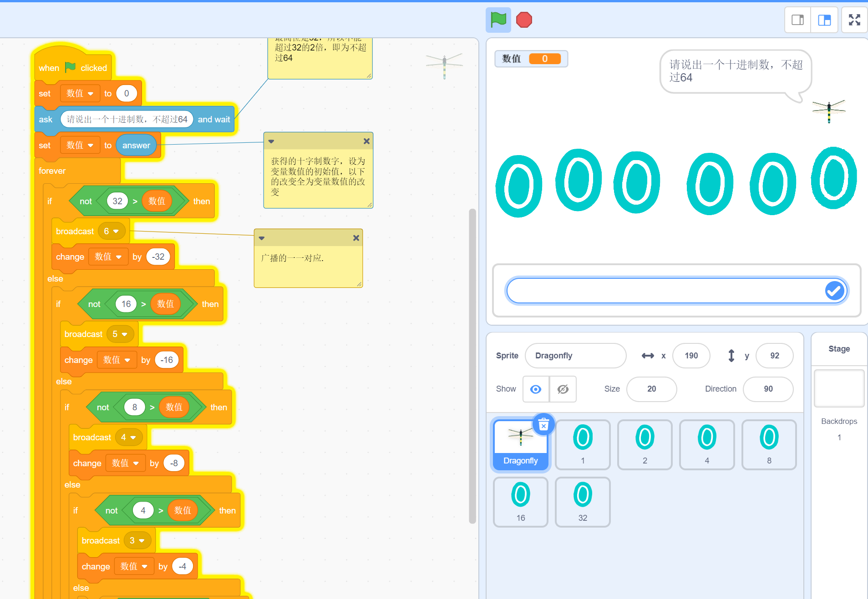Submit the answer with check button
Screen dimensions: 868x599
[x=835, y=291]
